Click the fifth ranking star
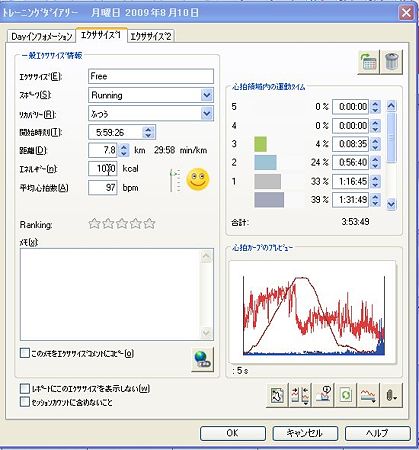This screenshot has height=450, width=419. point(149,223)
